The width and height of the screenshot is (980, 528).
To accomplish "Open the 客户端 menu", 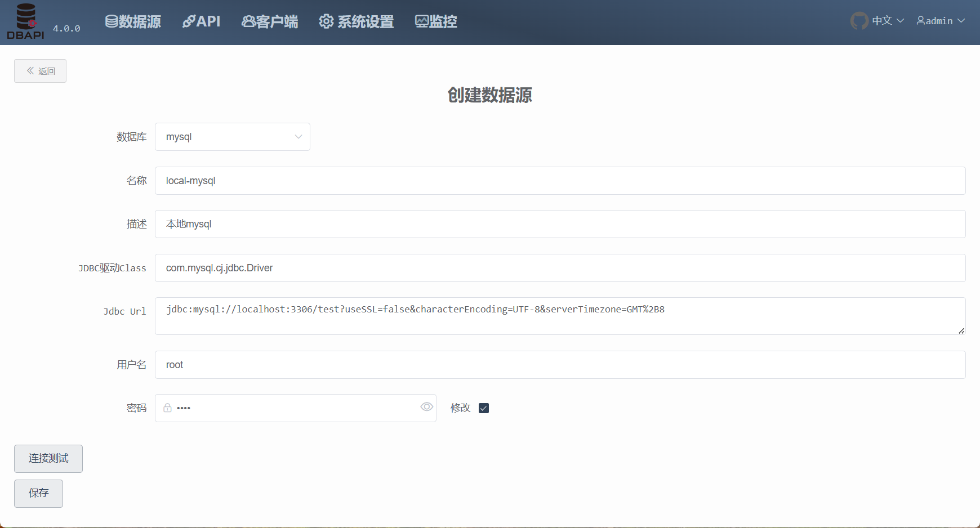I will pyautogui.click(x=270, y=21).
